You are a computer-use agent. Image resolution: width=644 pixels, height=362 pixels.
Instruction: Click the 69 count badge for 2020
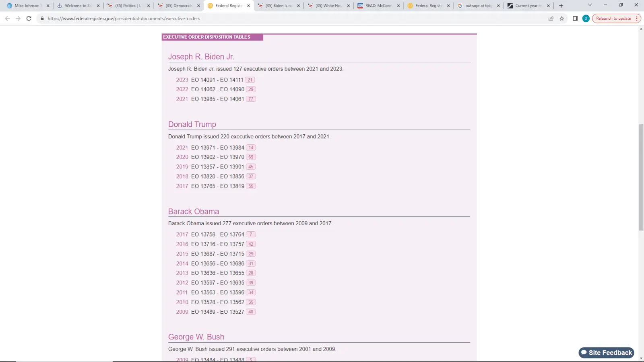click(x=251, y=157)
